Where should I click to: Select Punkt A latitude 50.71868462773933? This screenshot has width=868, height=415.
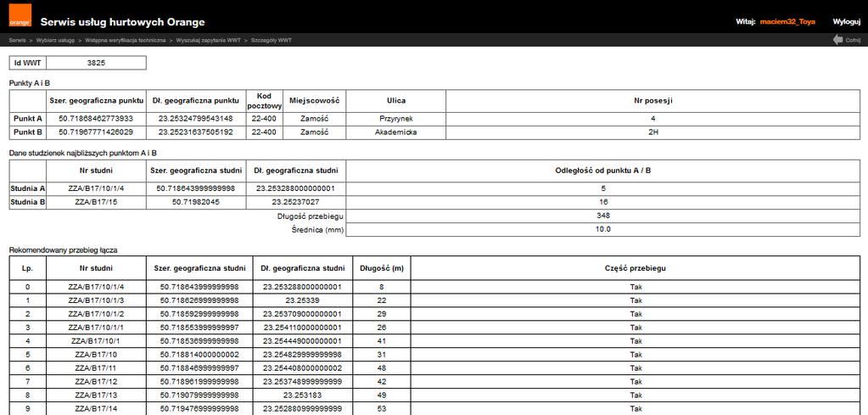[97, 119]
